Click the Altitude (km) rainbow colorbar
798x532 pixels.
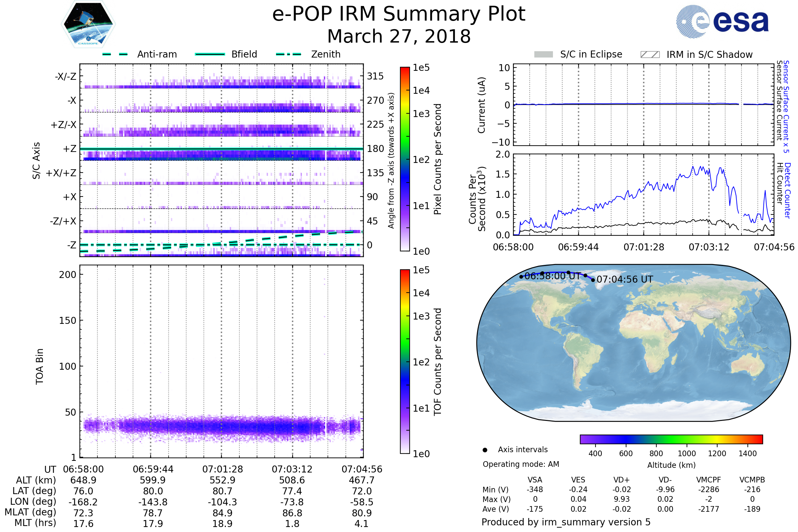(671, 439)
